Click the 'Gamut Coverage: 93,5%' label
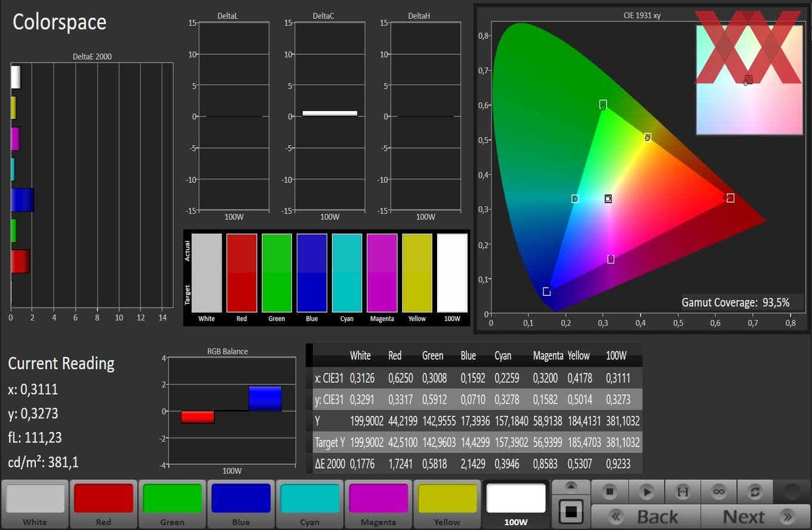 [x=736, y=302]
